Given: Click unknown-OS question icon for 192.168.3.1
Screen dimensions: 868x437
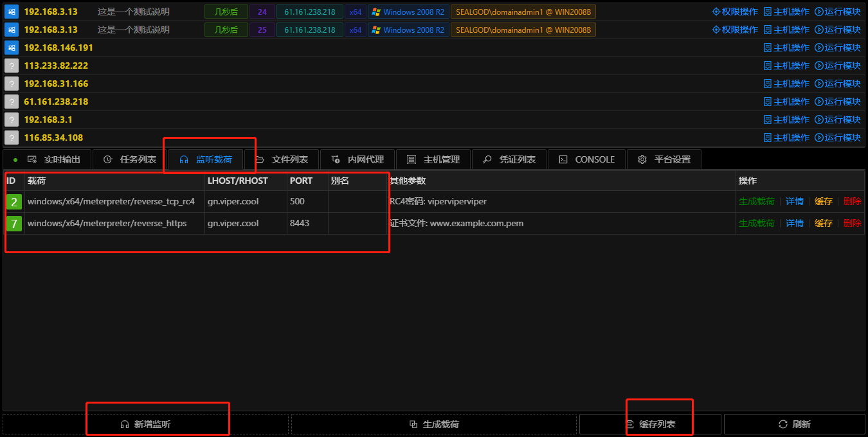Looking at the screenshot, I should [x=11, y=120].
